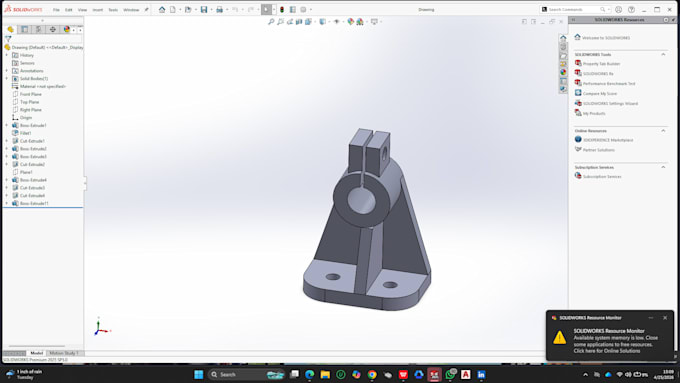The image size is (680, 383).
Task: Click the Apply Scene icon
Action: (x=360, y=22)
